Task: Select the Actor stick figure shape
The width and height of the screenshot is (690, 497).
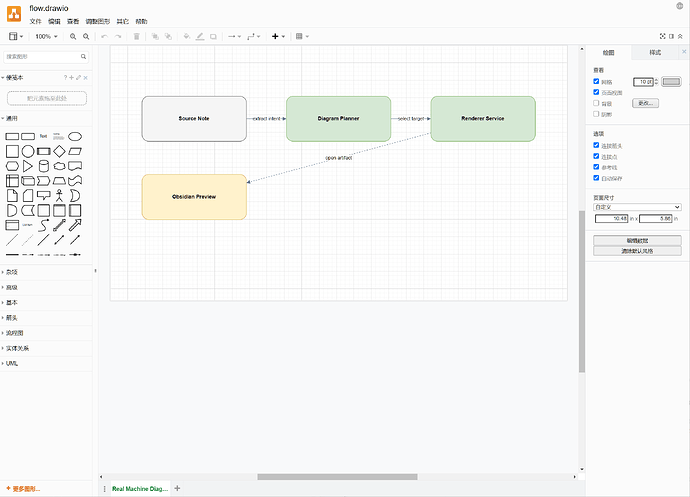Action: pos(59,195)
